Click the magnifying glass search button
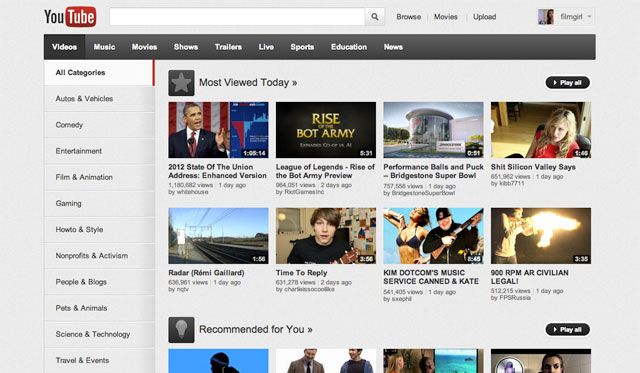 click(x=374, y=17)
